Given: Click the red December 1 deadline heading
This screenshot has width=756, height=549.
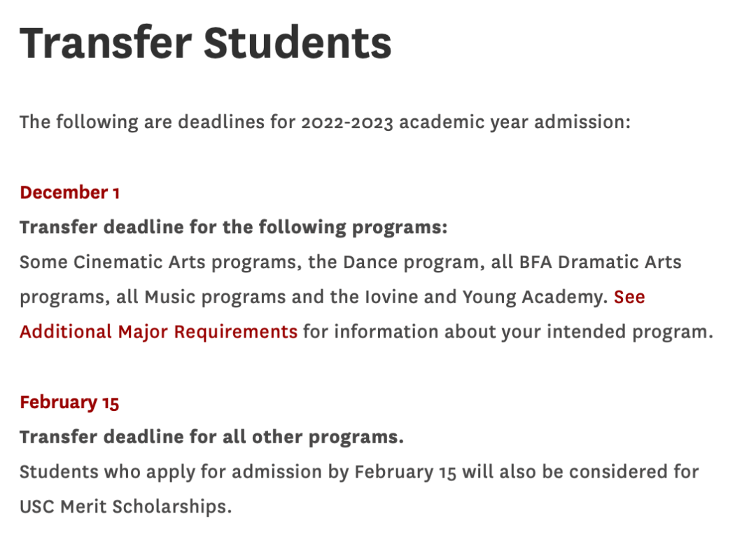Looking at the screenshot, I should pos(69,193).
